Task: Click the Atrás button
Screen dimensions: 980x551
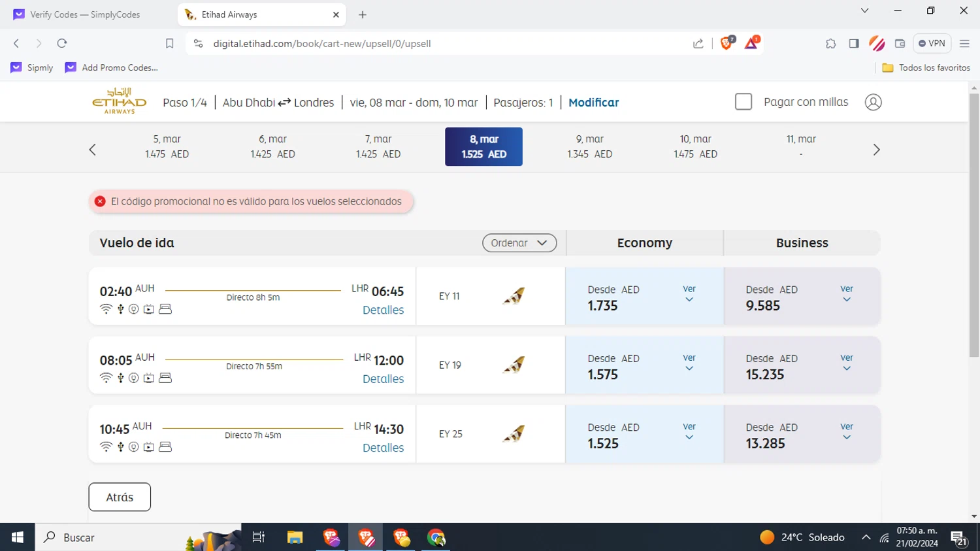Action: point(120,497)
